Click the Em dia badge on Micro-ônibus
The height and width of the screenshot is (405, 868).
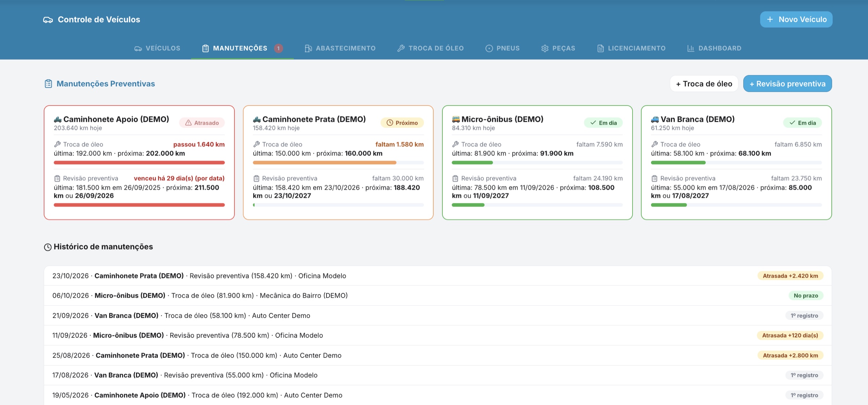click(x=603, y=123)
